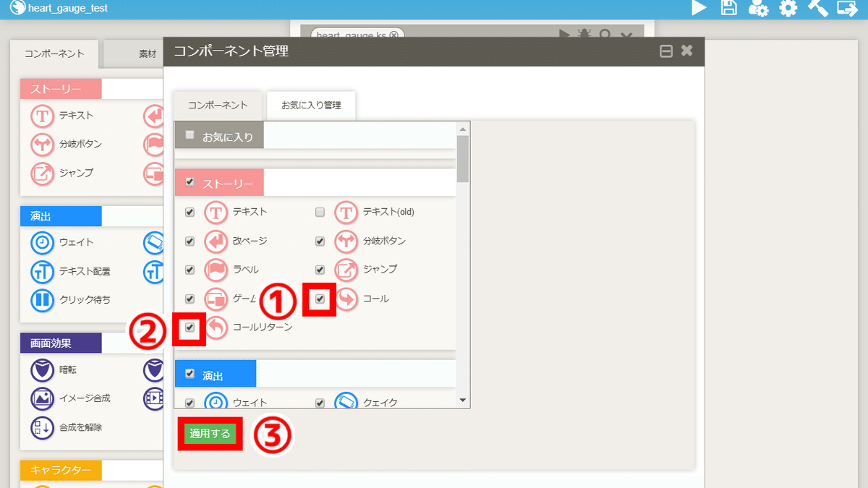Screen dimensions: 868x488
Task: Click the 画面効果 category header in the left panel
Action: point(61,343)
